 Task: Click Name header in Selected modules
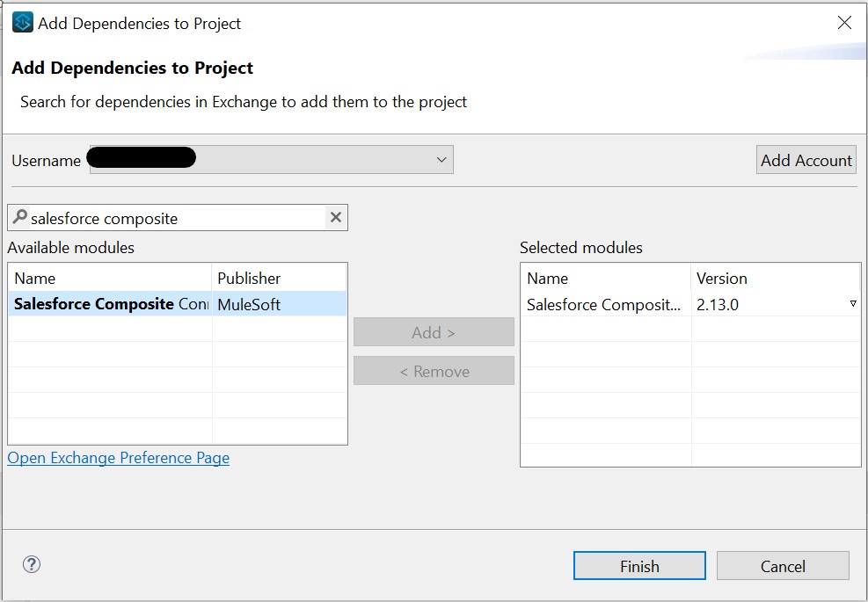[606, 278]
